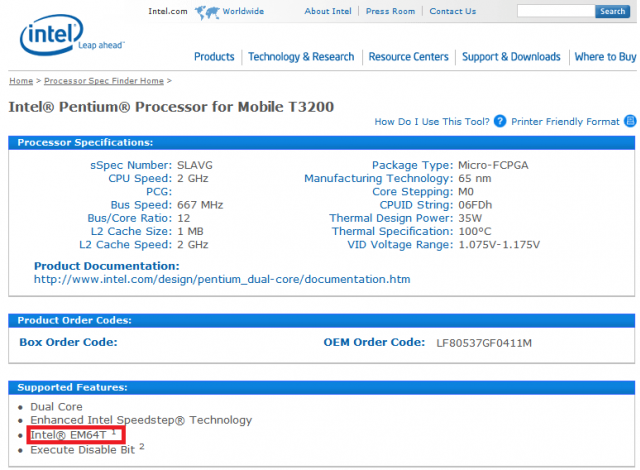Viewport: 640px width, 470px height.
Task: Click How Do I Use This Tool link
Action: [432, 122]
